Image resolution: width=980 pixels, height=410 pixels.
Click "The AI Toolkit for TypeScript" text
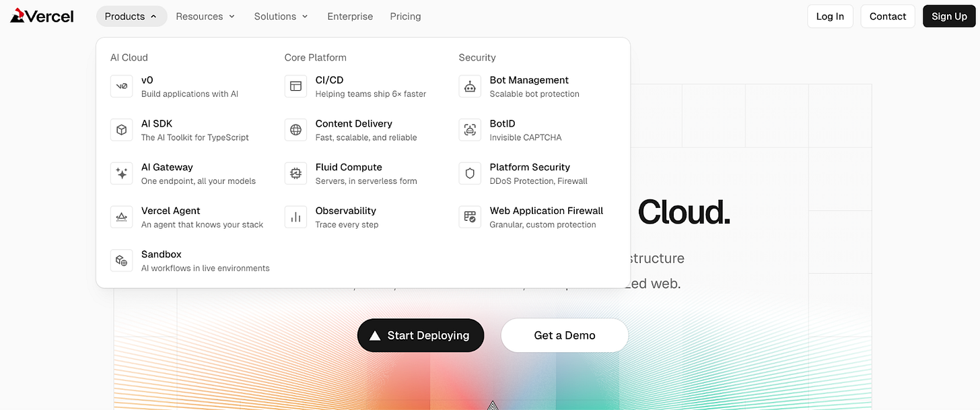[195, 137]
